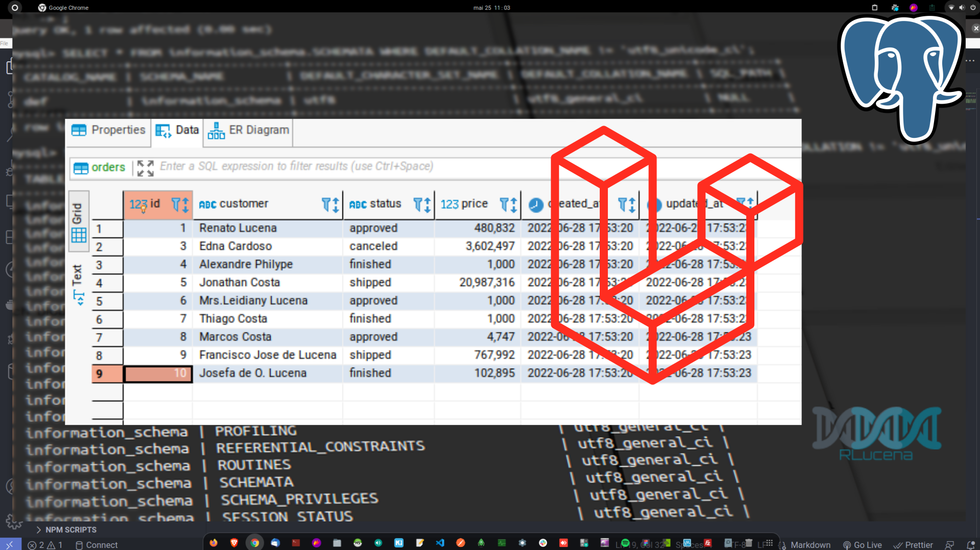Screen dimensions: 980x550
Task: Launch Brave browser from the dock
Action: [234, 543]
